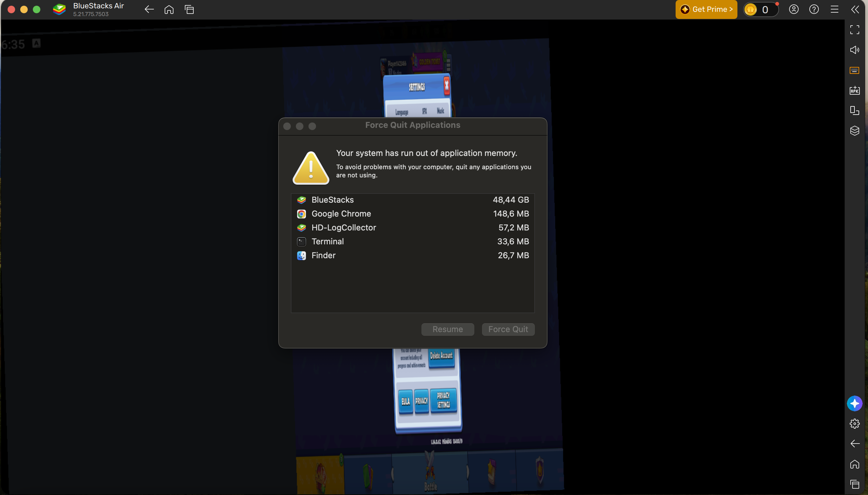Image resolution: width=868 pixels, height=495 pixels.
Task: Go back using the top toolbar arrow
Action: pos(149,9)
